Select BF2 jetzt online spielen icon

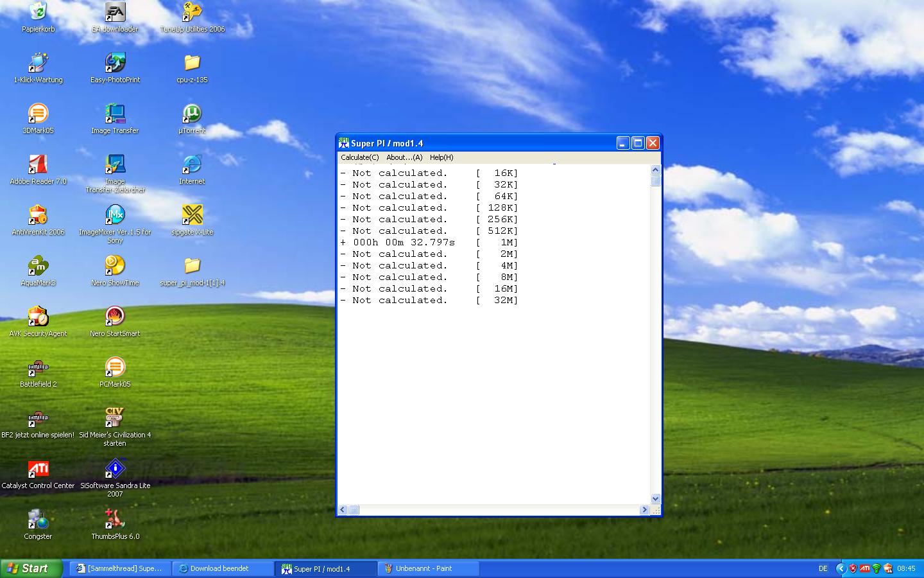point(38,417)
